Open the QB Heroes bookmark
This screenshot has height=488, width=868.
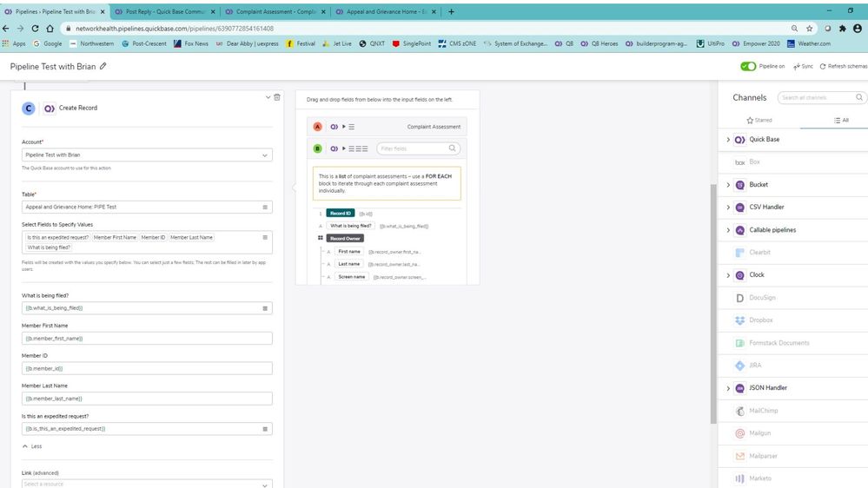pyautogui.click(x=600, y=43)
